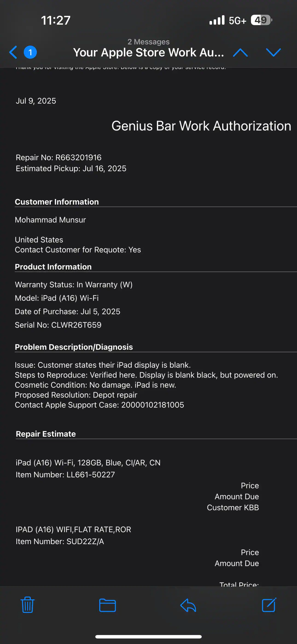Compose a new email
The height and width of the screenshot is (644, 297).
(x=269, y=605)
